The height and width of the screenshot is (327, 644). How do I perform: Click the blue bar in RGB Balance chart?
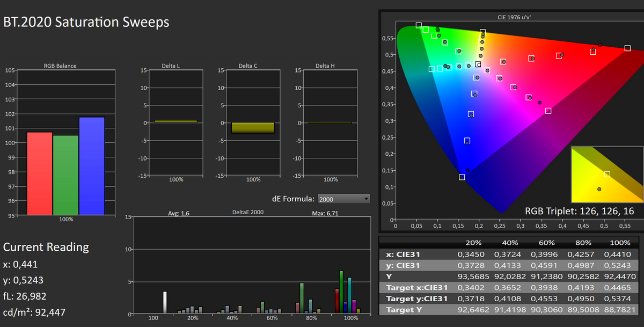[91, 166]
